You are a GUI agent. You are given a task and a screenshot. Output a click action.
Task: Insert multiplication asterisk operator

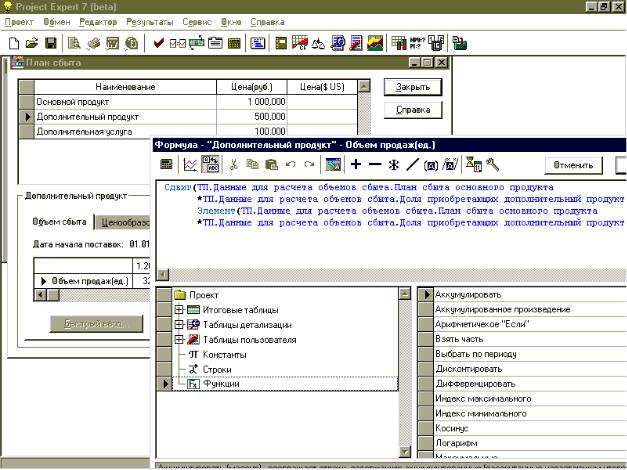394,164
